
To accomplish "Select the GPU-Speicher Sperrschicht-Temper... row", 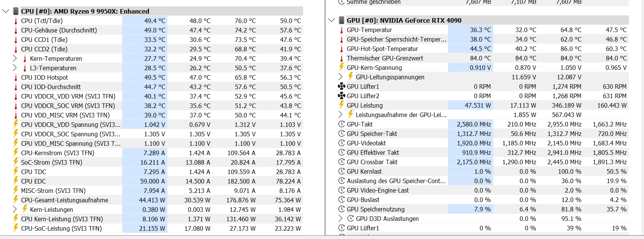I will coord(483,39).
